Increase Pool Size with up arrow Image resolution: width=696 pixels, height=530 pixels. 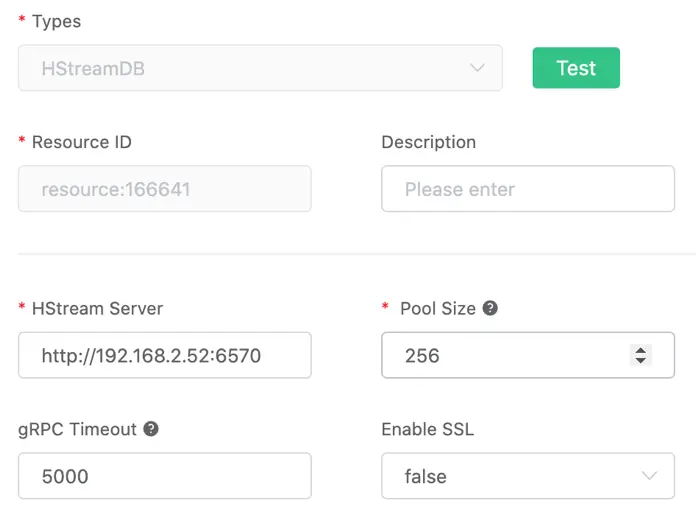coord(641,350)
